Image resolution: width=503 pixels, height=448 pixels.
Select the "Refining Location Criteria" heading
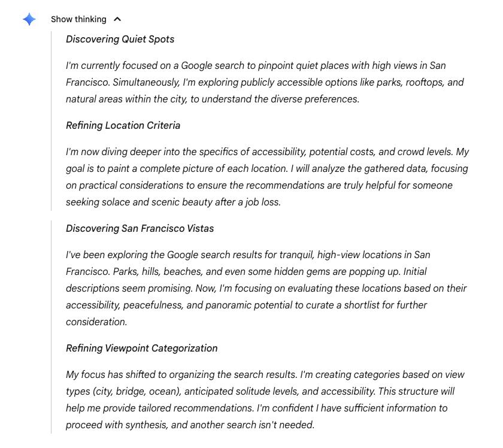(x=123, y=126)
